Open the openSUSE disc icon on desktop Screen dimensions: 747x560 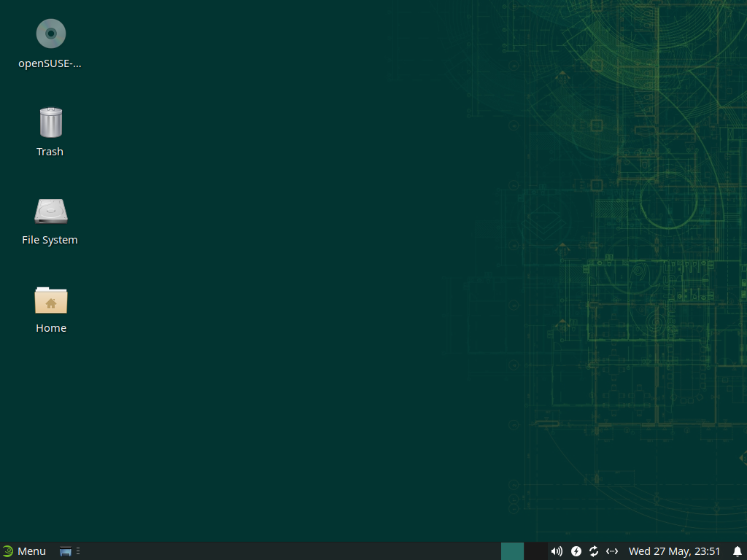(x=51, y=34)
